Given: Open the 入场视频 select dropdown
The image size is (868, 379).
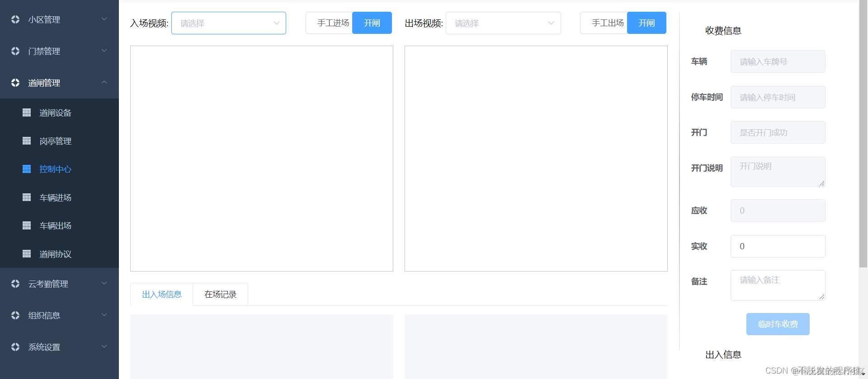Looking at the screenshot, I should (x=229, y=23).
